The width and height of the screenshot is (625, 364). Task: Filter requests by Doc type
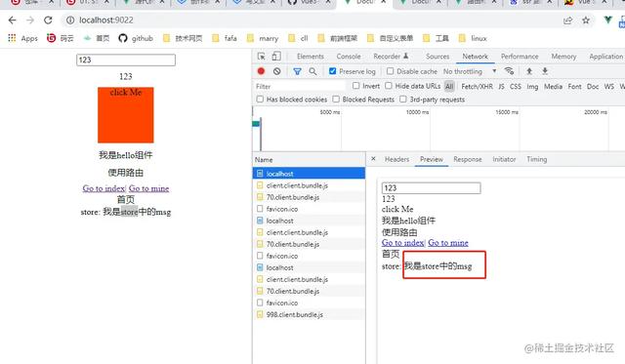click(x=593, y=86)
